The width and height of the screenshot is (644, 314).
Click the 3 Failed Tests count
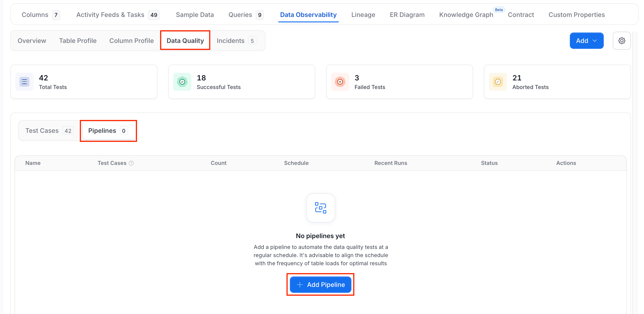pyautogui.click(x=357, y=78)
